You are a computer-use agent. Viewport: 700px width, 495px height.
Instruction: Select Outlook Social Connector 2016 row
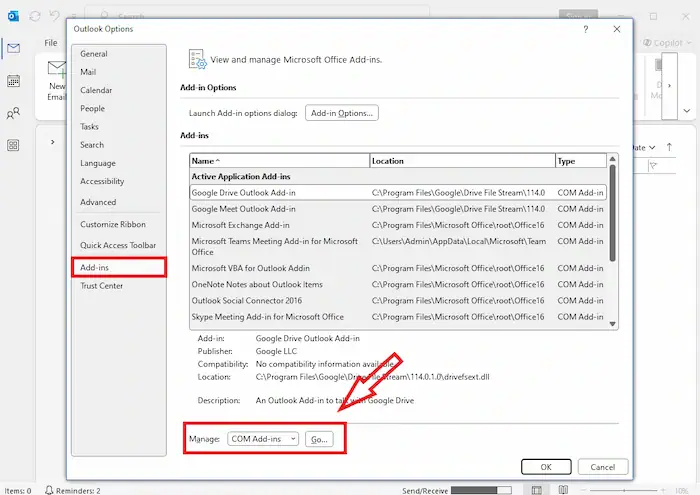coord(398,300)
